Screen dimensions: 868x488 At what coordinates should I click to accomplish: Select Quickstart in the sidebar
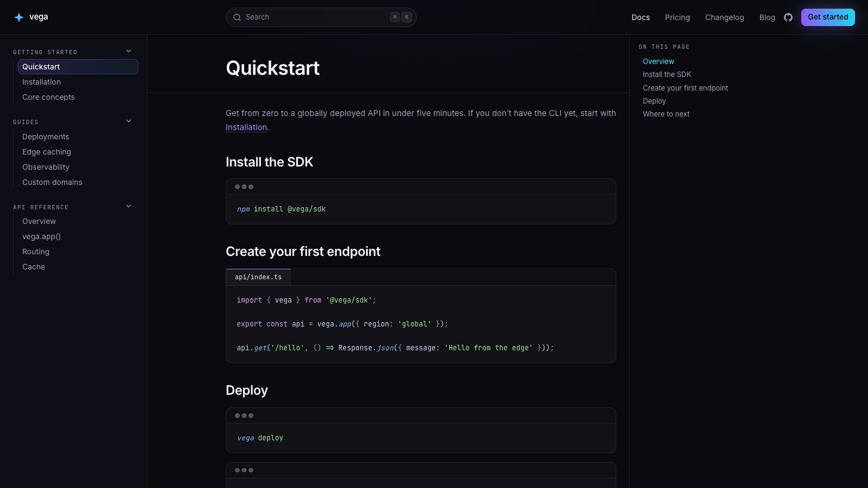click(78, 67)
